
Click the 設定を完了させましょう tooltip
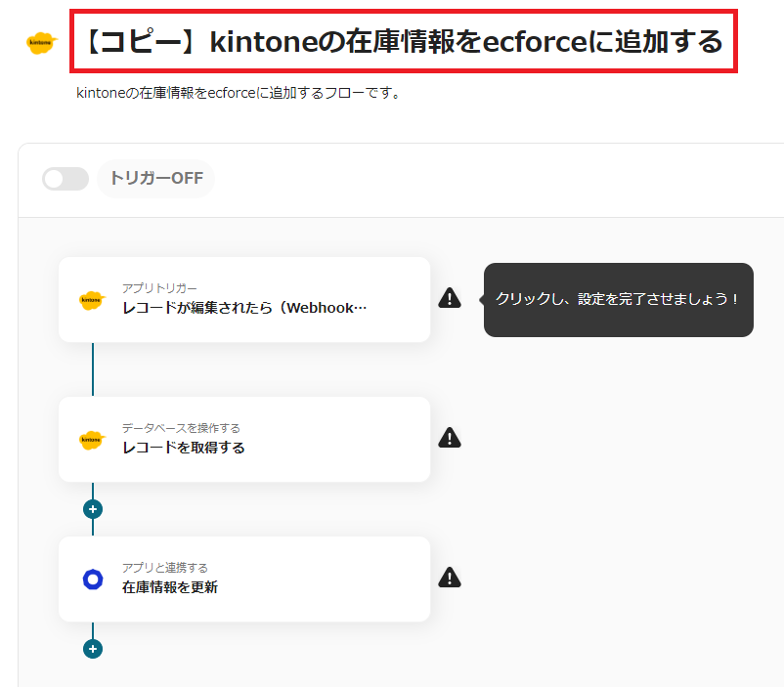pos(618,300)
